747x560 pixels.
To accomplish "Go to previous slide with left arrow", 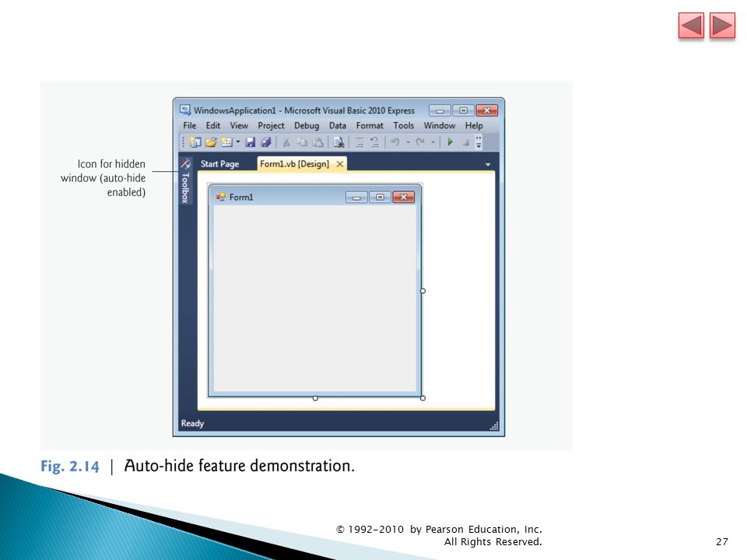I will click(691, 26).
